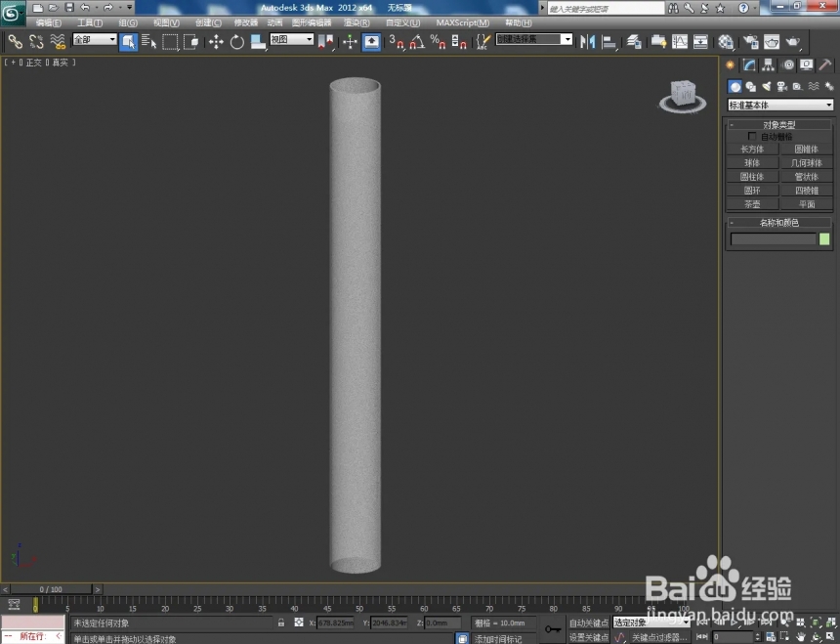Open the Material Editor
840x644 pixels.
pyautogui.click(x=726, y=42)
